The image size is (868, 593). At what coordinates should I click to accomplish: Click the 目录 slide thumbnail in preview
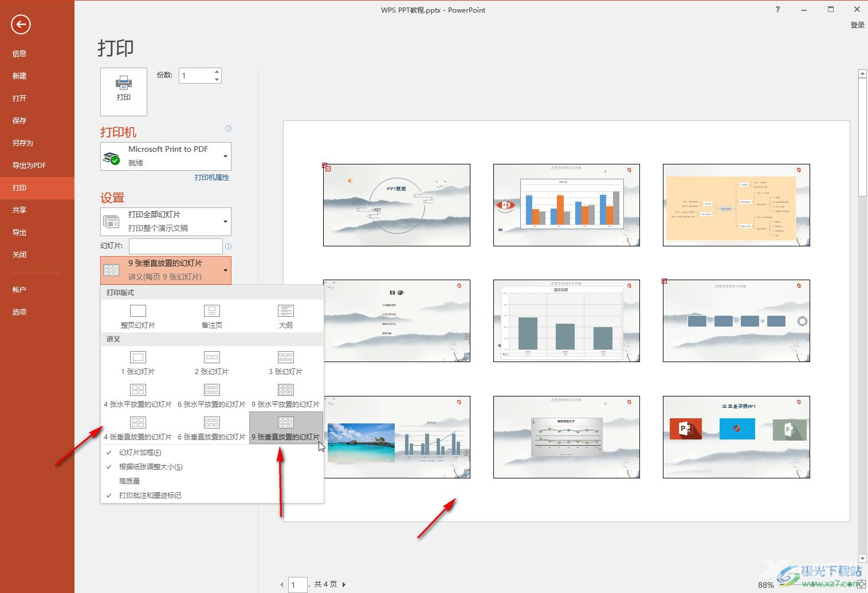coord(396,321)
